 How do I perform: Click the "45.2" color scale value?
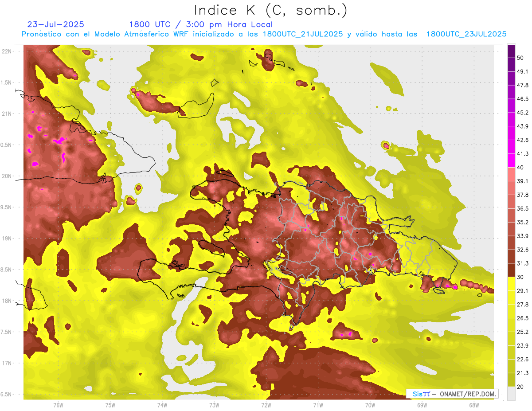click(x=522, y=113)
